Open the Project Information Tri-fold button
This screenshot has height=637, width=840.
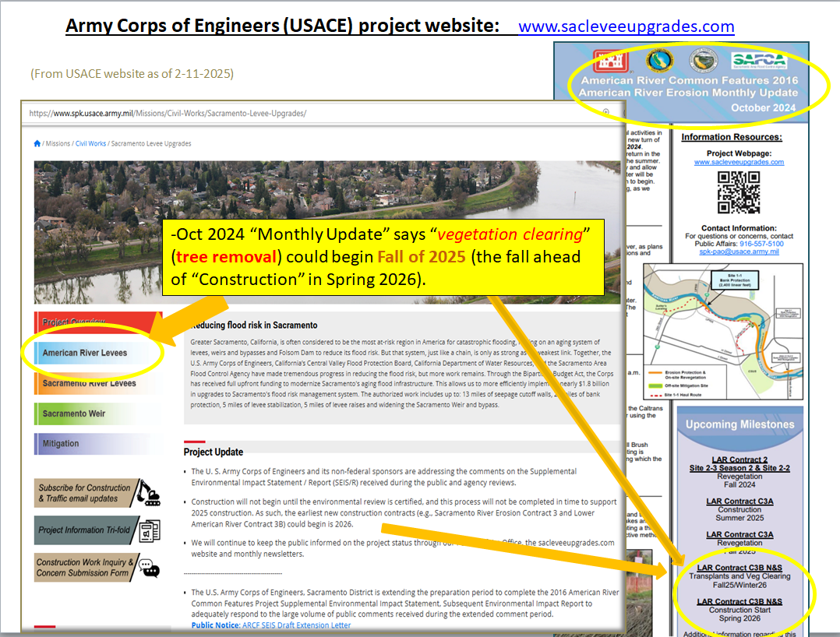click(84, 530)
